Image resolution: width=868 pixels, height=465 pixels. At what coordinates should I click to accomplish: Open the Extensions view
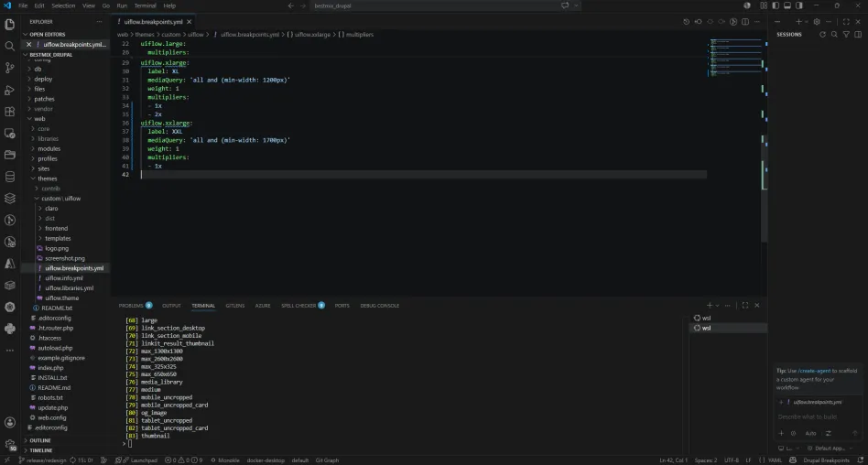[x=9, y=112]
